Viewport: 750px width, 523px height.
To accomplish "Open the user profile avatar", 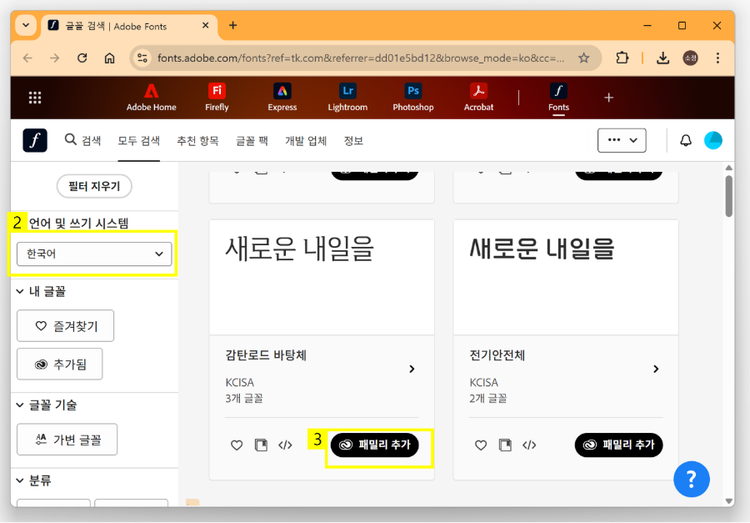I will 713,140.
